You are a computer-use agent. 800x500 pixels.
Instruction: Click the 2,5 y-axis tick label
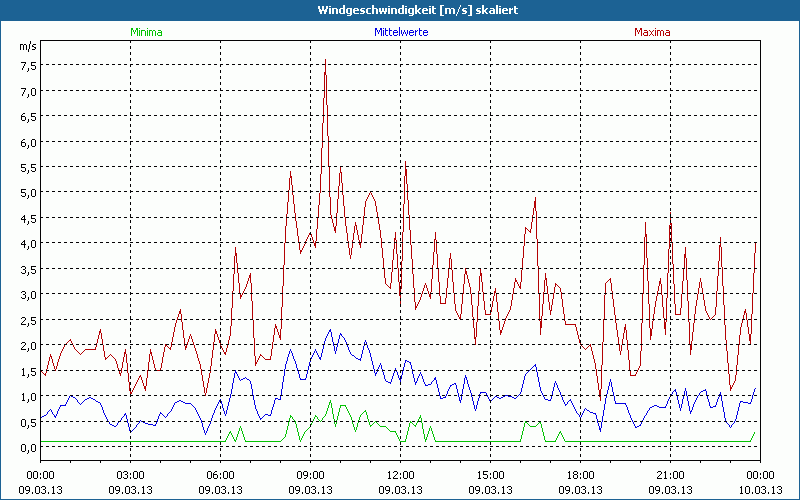pos(28,320)
